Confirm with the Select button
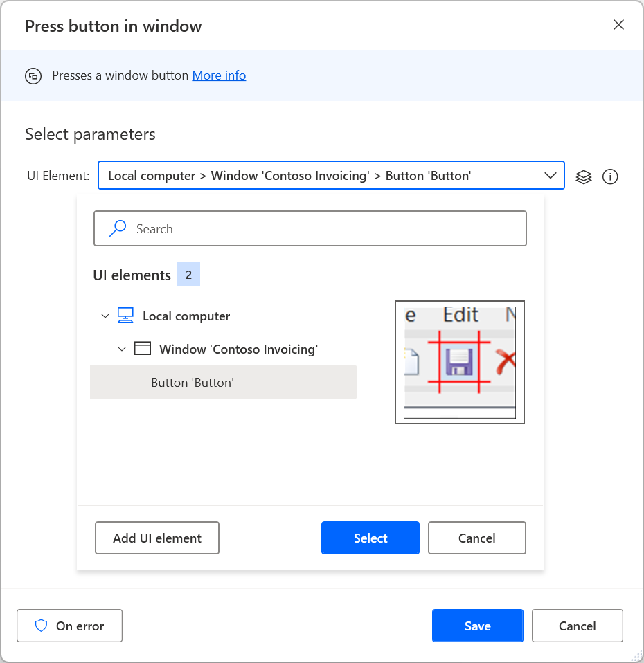Viewport: 644px width, 663px height. (370, 538)
